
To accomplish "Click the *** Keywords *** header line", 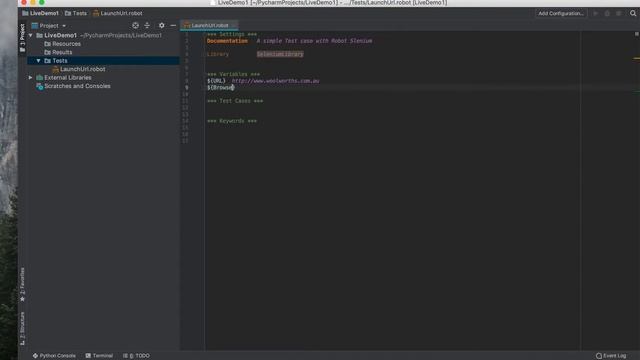I will click(232, 121).
